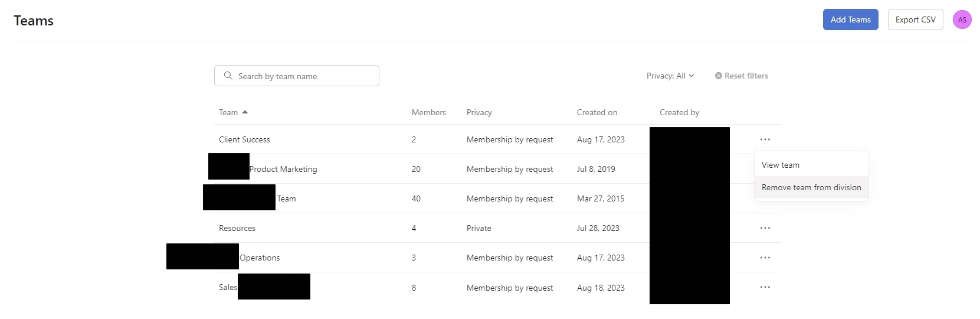Sort by the Created on column header
Viewport: 980px width, 319px height.
tap(596, 112)
